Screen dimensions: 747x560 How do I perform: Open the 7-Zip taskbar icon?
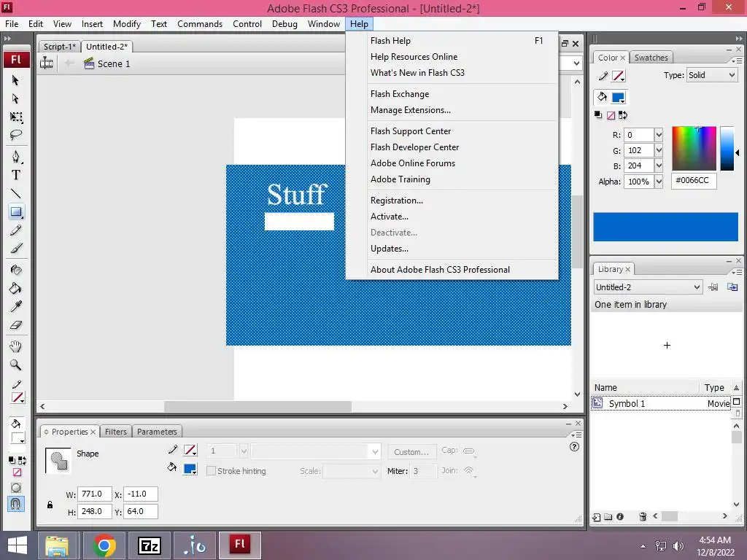(149, 545)
